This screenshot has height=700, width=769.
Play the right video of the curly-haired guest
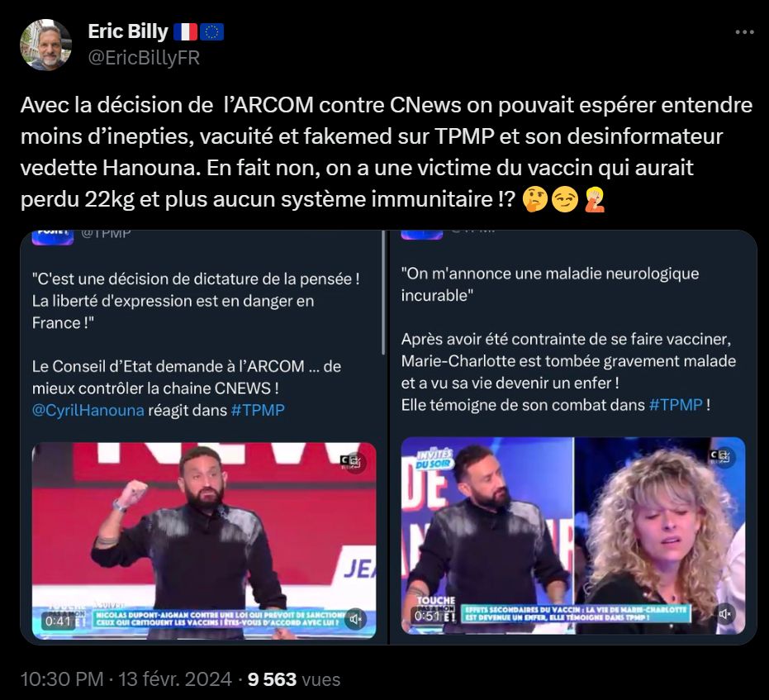click(573, 536)
